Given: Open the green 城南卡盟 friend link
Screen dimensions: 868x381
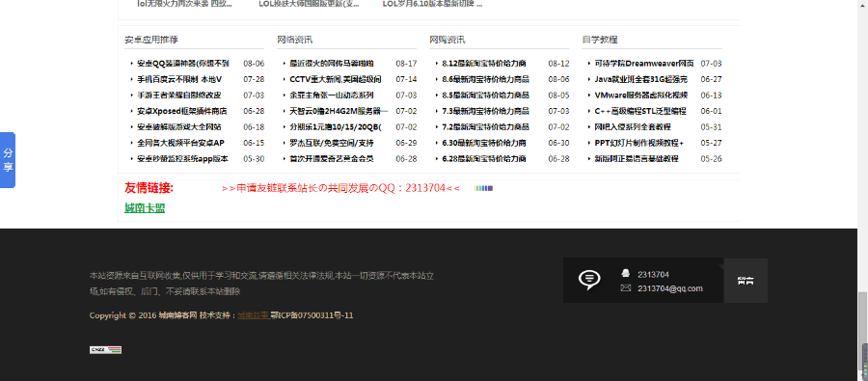Looking at the screenshot, I should pyautogui.click(x=145, y=208).
